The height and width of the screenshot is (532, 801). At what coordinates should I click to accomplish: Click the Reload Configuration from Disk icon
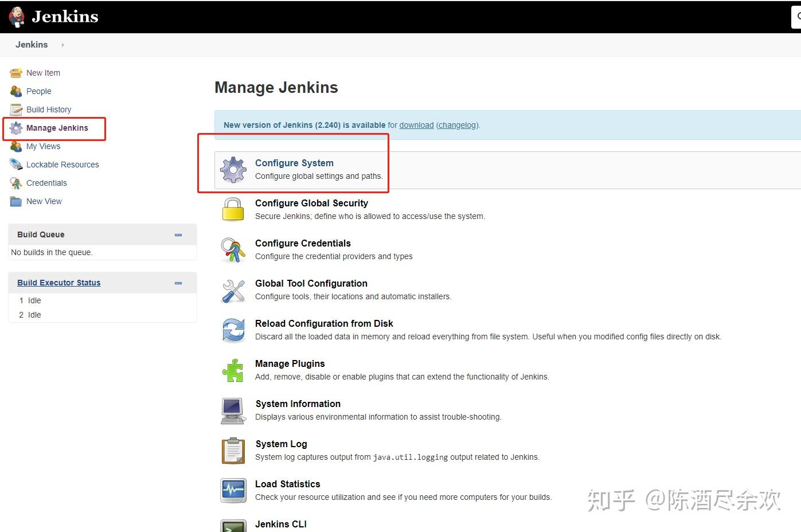(x=233, y=330)
